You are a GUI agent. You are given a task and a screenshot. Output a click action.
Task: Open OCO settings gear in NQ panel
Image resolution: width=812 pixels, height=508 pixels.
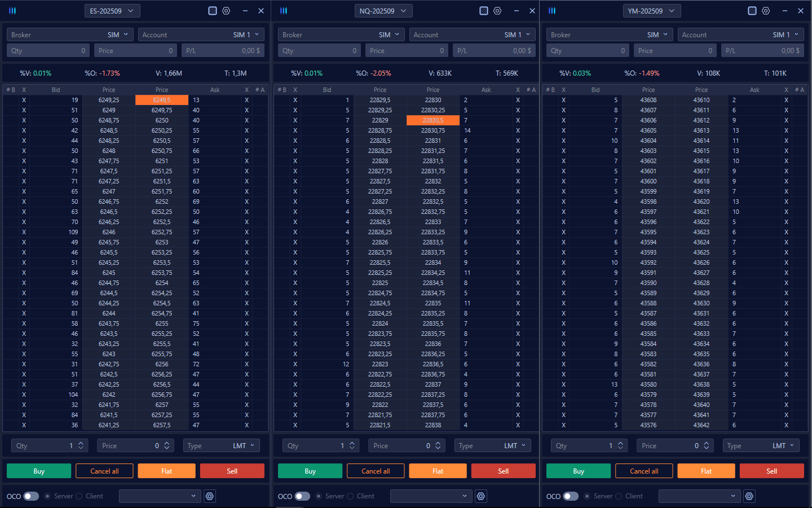(481, 496)
